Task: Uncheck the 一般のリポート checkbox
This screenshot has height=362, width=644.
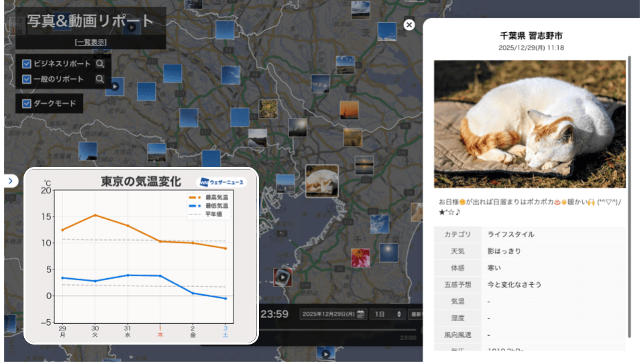Action: (27, 79)
